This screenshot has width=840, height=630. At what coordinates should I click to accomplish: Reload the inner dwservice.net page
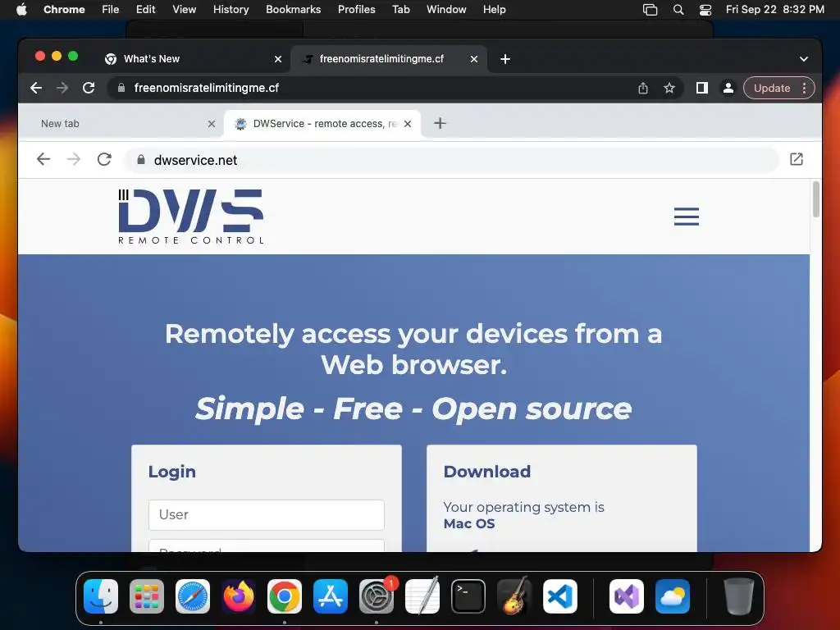click(x=104, y=159)
